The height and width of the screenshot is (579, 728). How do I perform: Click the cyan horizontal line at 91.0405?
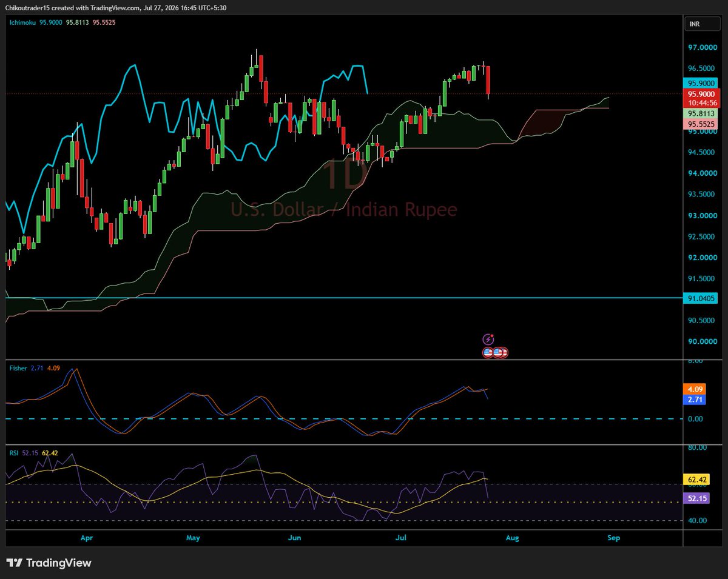343,298
